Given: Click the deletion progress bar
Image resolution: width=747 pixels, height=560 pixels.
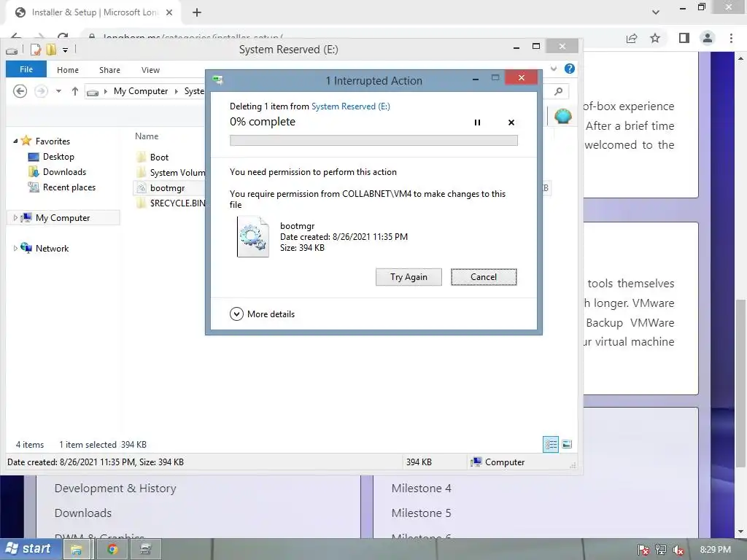Looking at the screenshot, I should click(373, 140).
